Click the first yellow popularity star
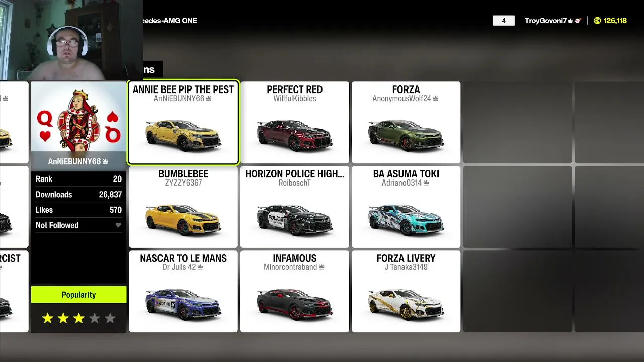This screenshot has height=362, width=644. [48, 318]
